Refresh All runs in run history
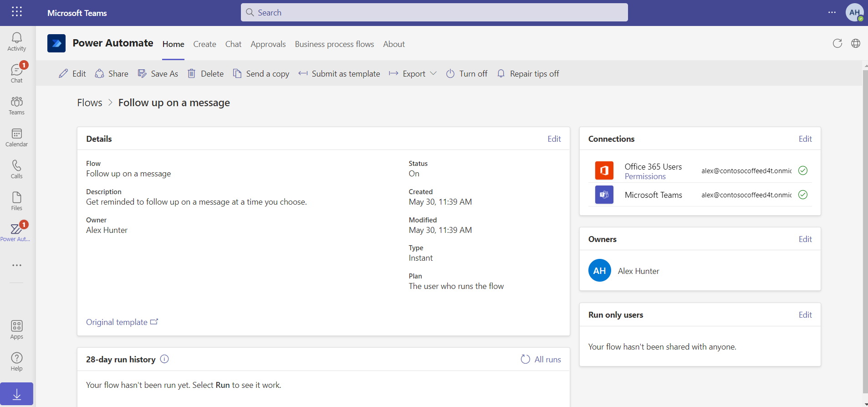The width and height of the screenshot is (868, 407). (541, 359)
